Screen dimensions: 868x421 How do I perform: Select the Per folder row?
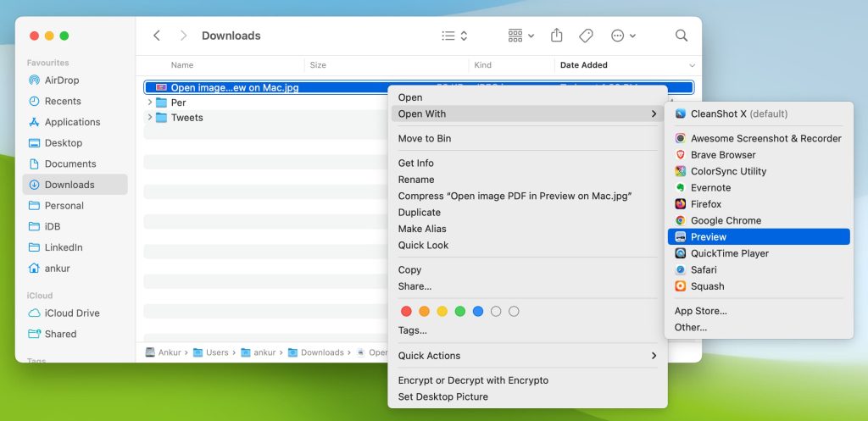coord(265,102)
